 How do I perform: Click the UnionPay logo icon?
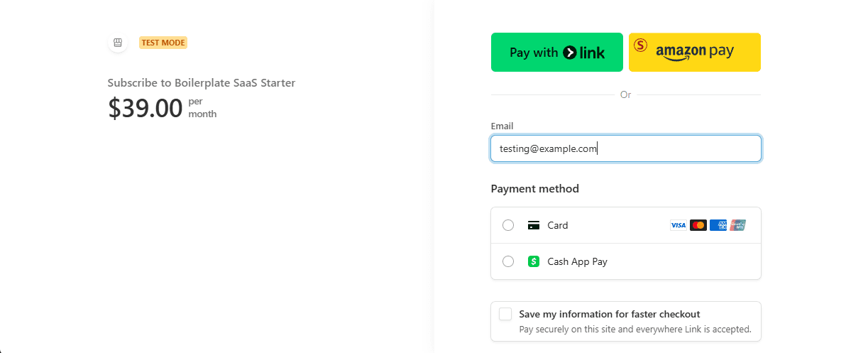tap(738, 225)
